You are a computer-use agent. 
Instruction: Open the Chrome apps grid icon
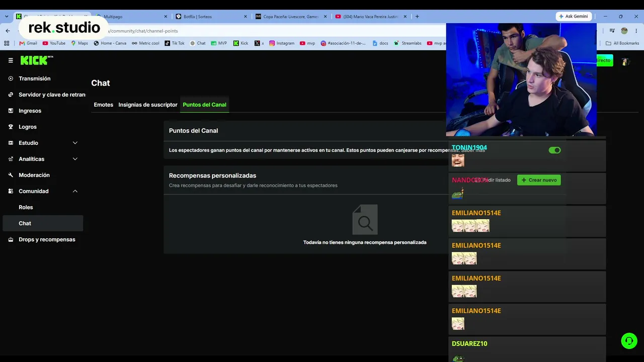tap(7, 43)
